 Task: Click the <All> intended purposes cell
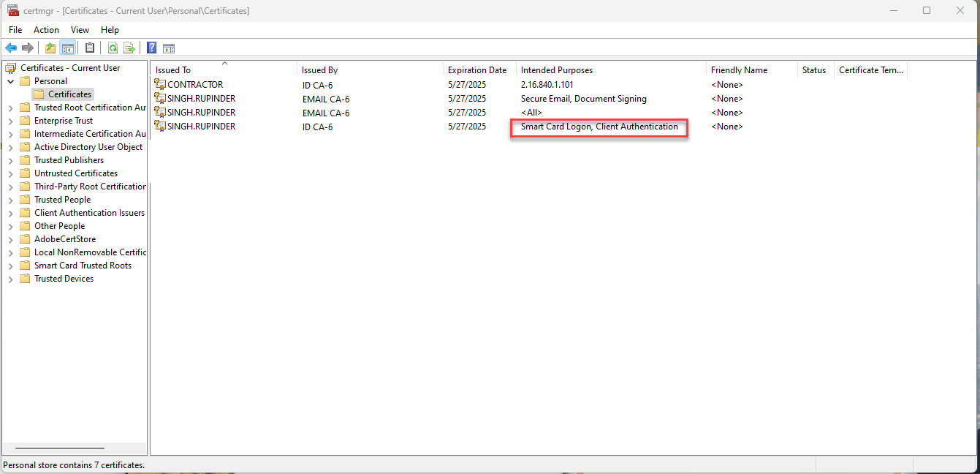(x=531, y=113)
